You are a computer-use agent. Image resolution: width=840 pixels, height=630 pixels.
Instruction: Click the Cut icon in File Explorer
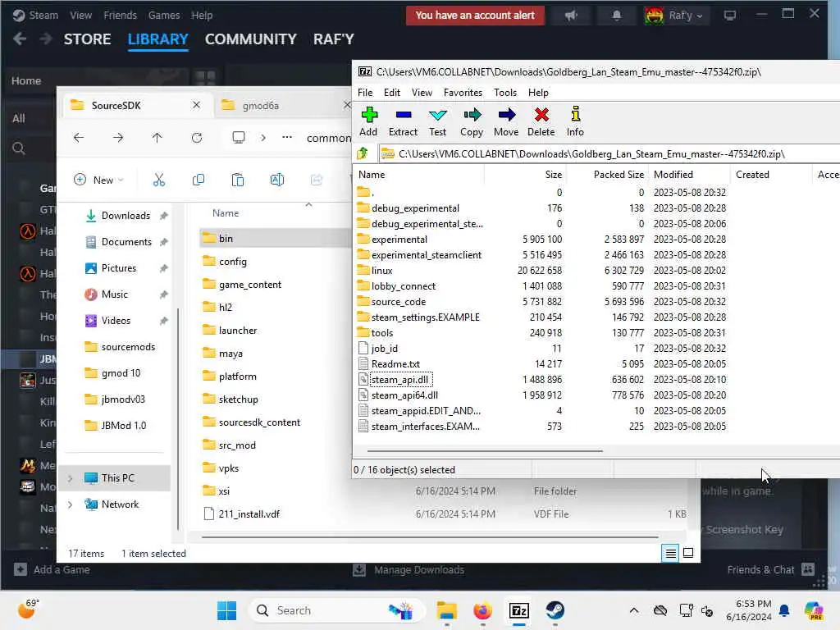coord(158,180)
